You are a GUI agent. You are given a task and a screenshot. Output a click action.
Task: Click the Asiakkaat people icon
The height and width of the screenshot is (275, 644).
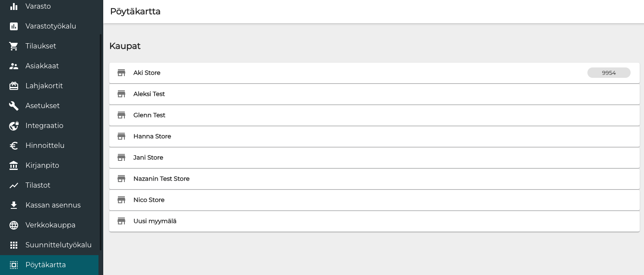pyautogui.click(x=14, y=66)
